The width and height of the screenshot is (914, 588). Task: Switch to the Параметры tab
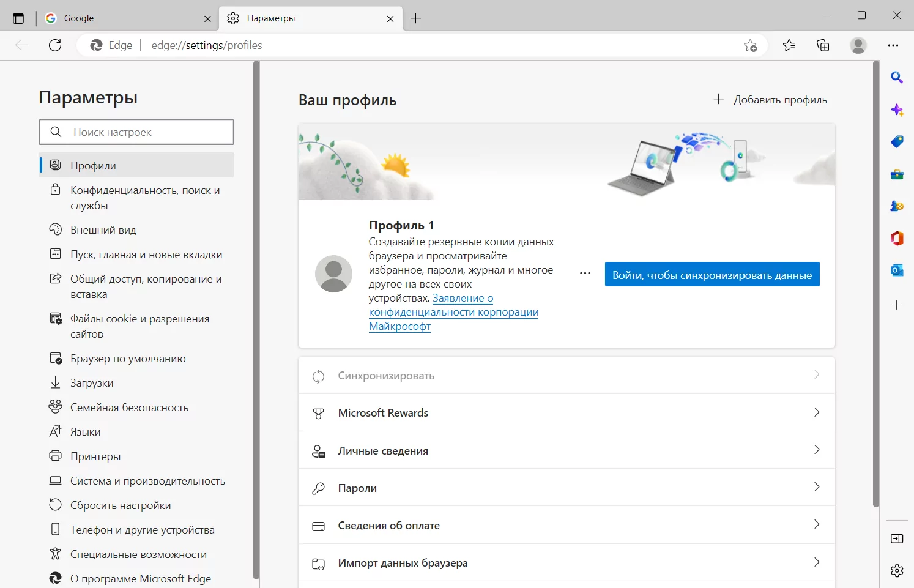click(311, 18)
